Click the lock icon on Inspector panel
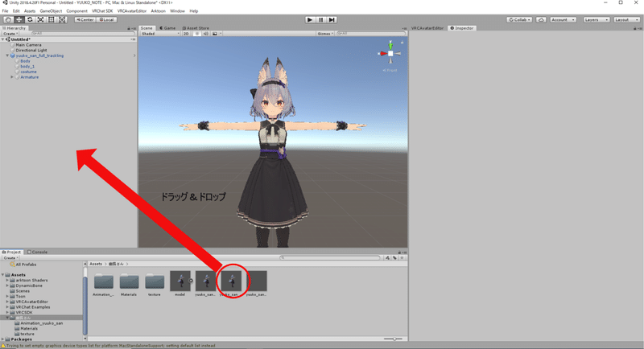The image size is (644, 349). tap(635, 28)
